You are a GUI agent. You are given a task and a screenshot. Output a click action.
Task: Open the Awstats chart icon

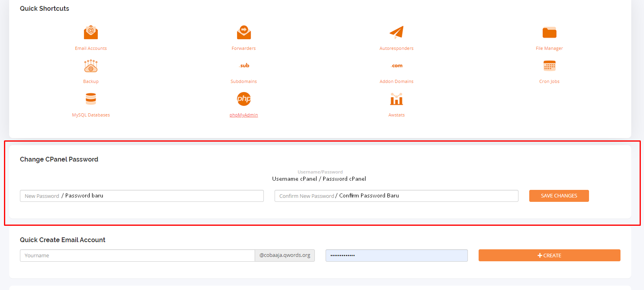coord(396,99)
